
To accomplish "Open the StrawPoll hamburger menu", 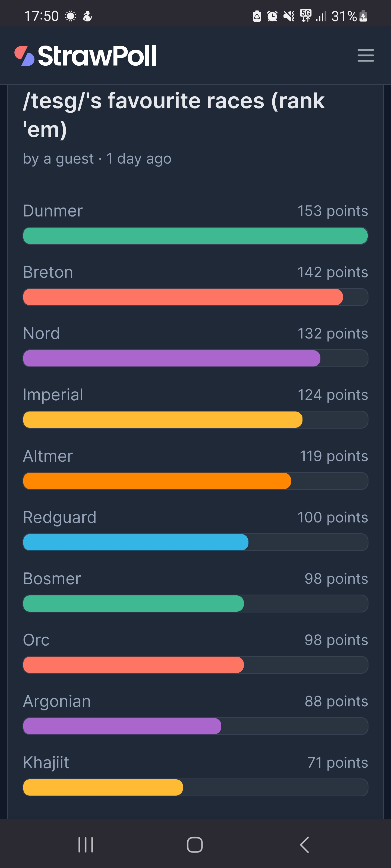I will (365, 55).
